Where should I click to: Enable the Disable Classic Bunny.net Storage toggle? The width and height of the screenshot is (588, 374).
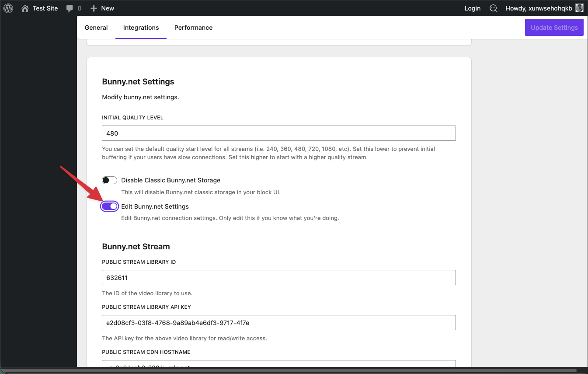click(x=109, y=180)
